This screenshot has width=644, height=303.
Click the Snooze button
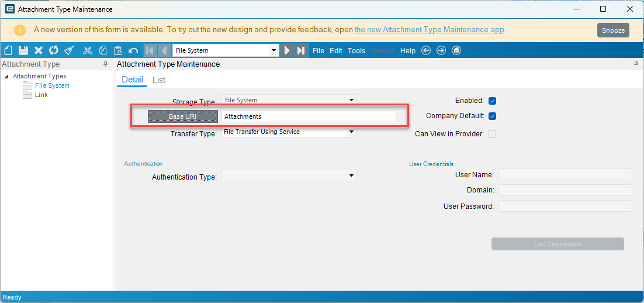pyautogui.click(x=613, y=30)
